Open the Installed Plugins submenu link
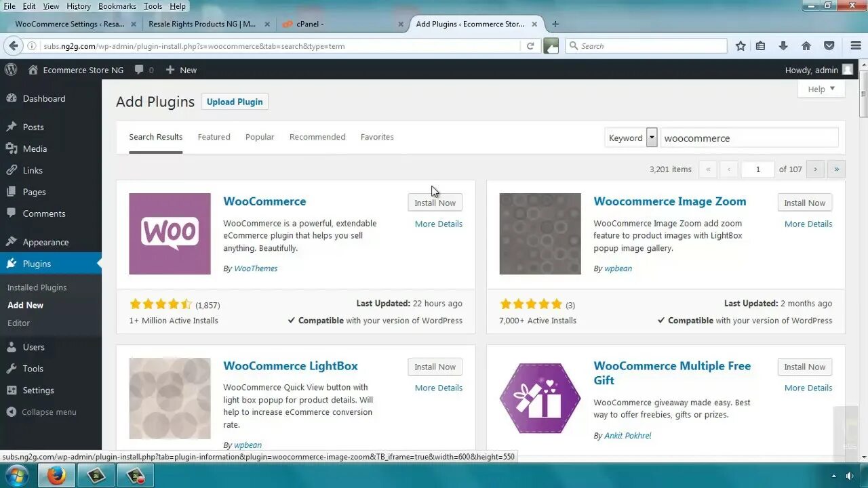868x488 pixels. (x=37, y=287)
